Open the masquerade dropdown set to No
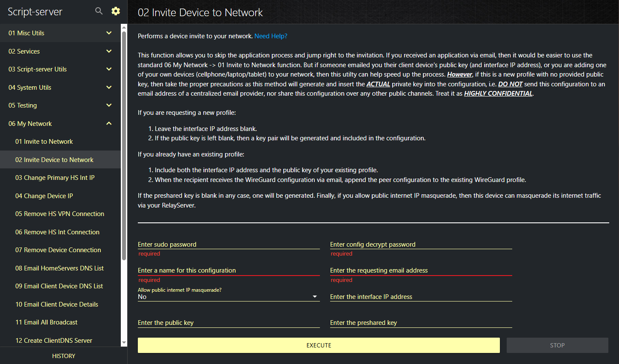Image resolution: width=619 pixels, height=364 pixels. pos(228,297)
